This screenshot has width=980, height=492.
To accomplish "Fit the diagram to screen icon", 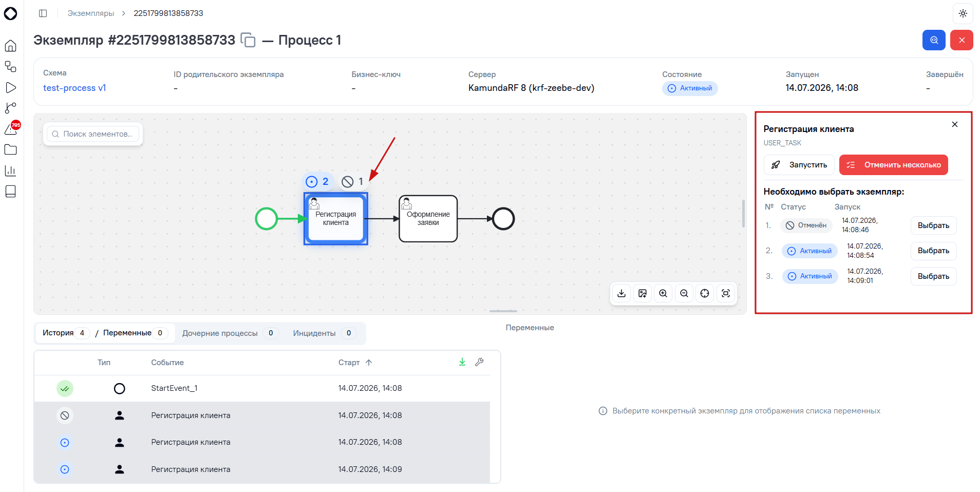I will 726,293.
